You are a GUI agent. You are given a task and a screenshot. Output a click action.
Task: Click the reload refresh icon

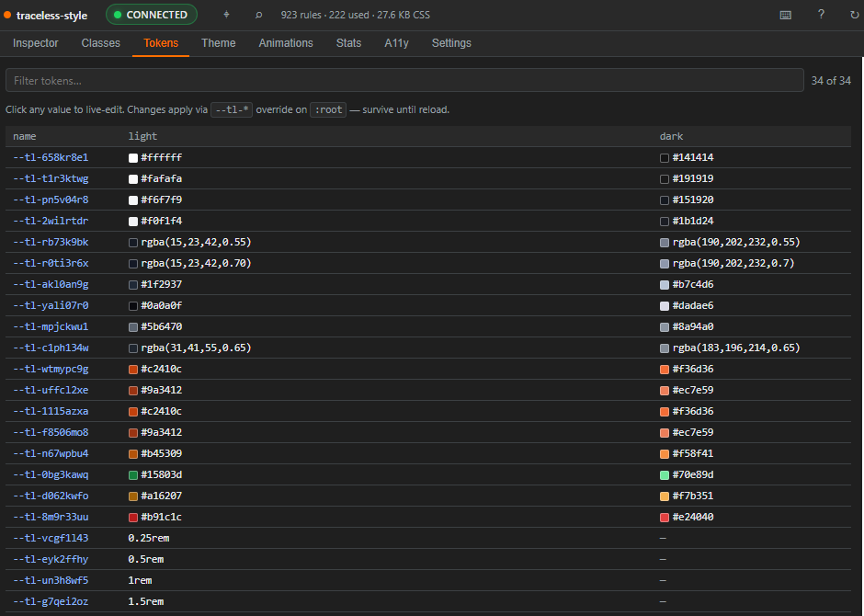[854, 15]
